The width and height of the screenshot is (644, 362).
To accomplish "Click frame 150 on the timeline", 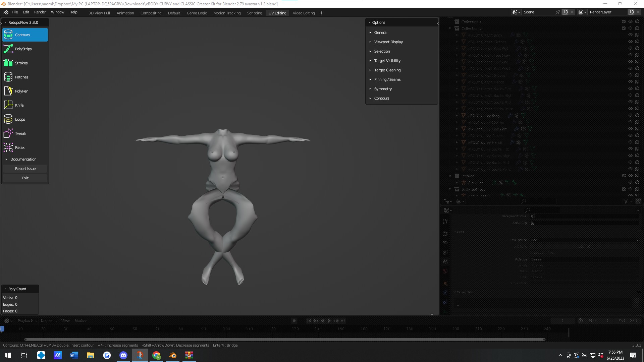I will click(x=341, y=329).
